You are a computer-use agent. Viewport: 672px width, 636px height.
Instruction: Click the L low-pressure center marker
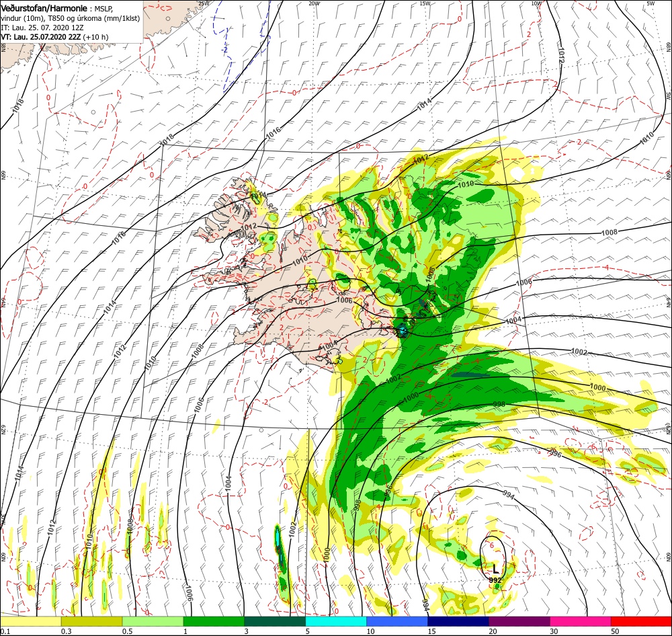[x=495, y=569]
